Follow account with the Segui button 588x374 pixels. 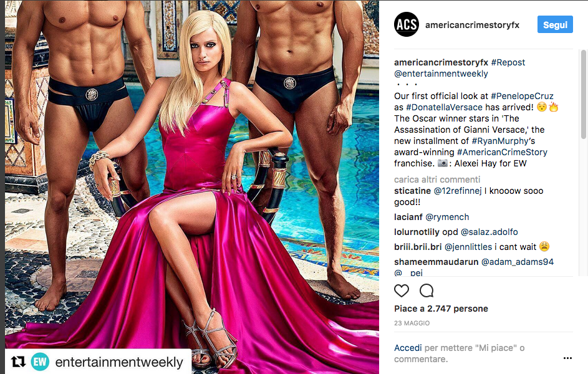(555, 25)
